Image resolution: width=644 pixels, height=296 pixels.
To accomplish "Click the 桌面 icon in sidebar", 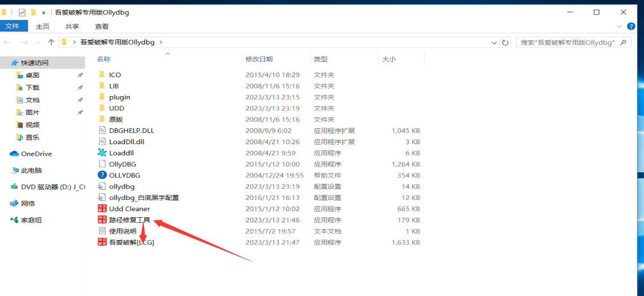I will click(19, 75).
